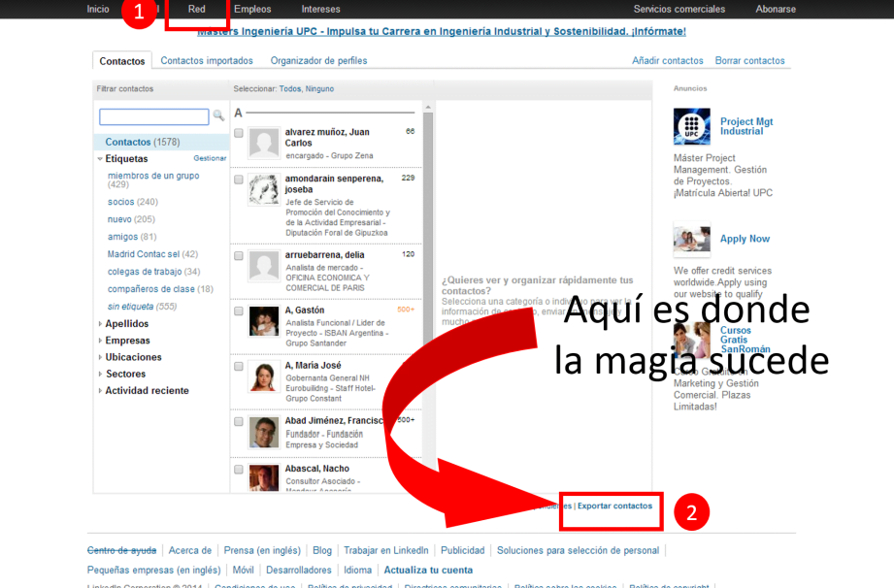
Task: Click joseba amondarain senperena avatar
Action: (x=264, y=189)
